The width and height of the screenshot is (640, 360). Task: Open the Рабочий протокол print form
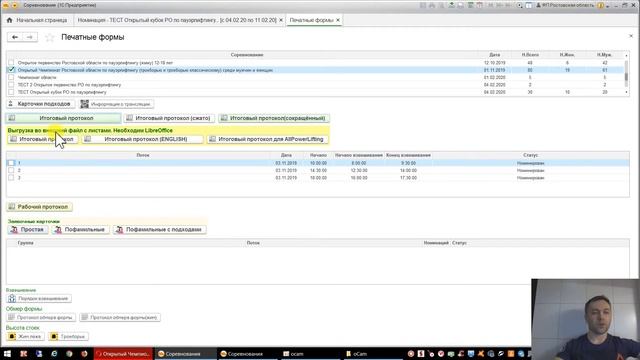(x=39, y=207)
